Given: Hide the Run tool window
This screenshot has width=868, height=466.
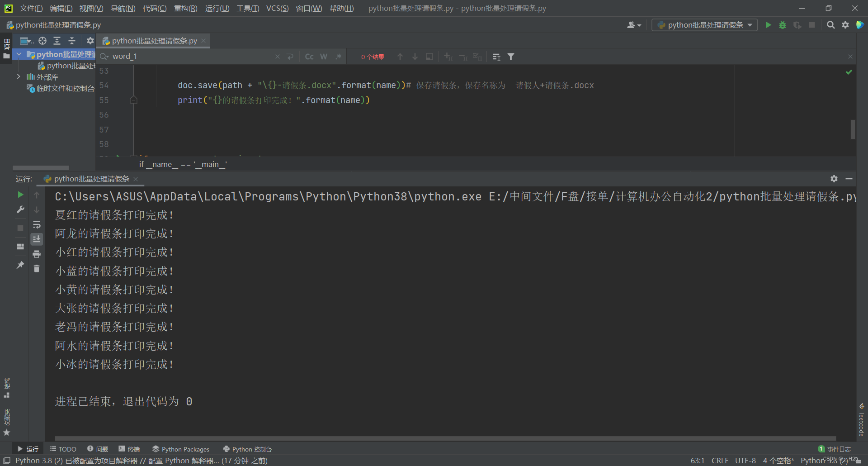Looking at the screenshot, I should (x=849, y=179).
